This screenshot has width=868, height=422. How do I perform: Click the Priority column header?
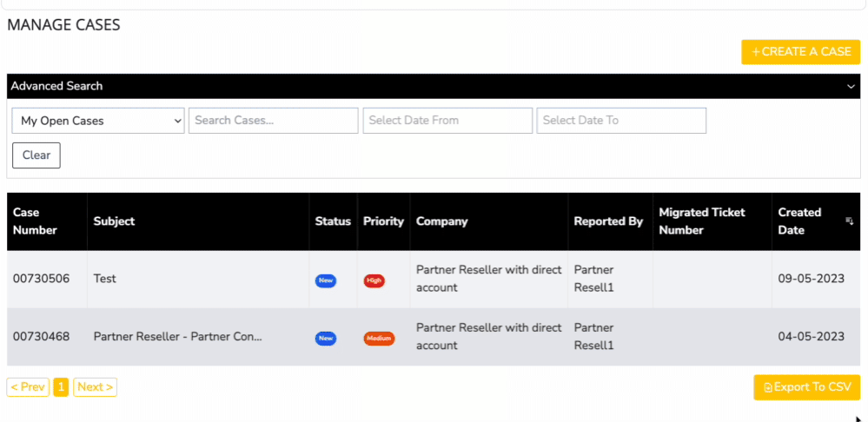(383, 221)
